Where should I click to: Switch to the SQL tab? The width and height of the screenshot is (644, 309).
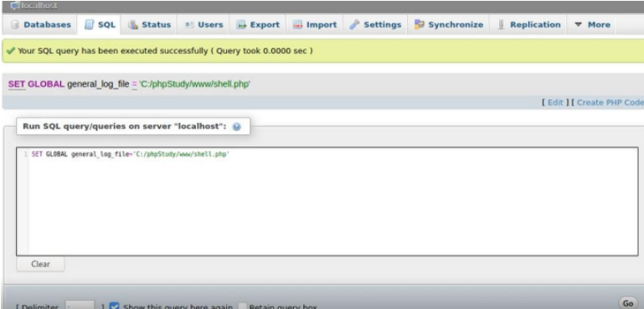[x=100, y=24]
